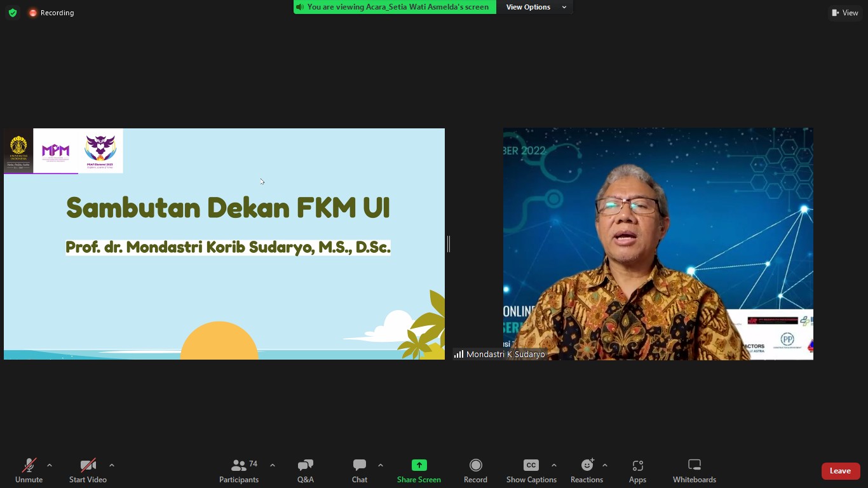This screenshot has height=488, width=868.
Task: Open the View menu at top right
Action: point(845,12)
